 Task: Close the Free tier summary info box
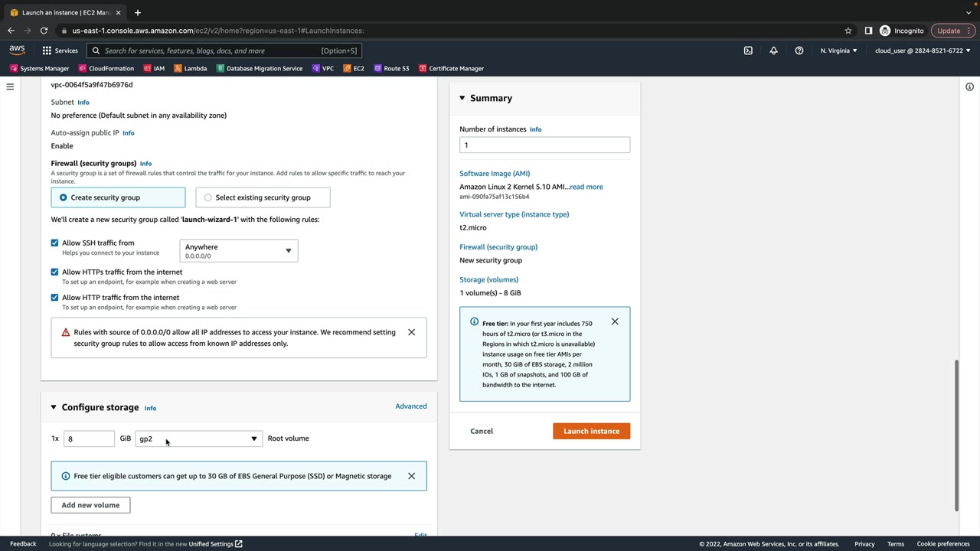(x=615, y=321)
